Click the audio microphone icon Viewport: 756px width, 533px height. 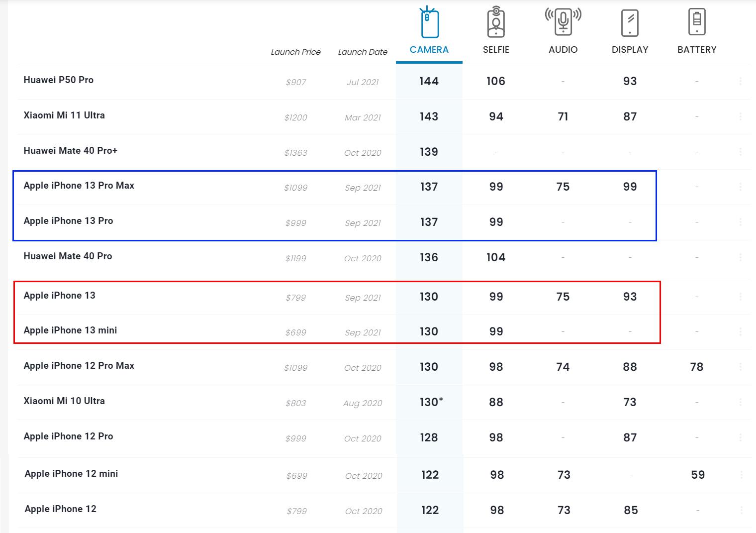[x=563, y=21]
